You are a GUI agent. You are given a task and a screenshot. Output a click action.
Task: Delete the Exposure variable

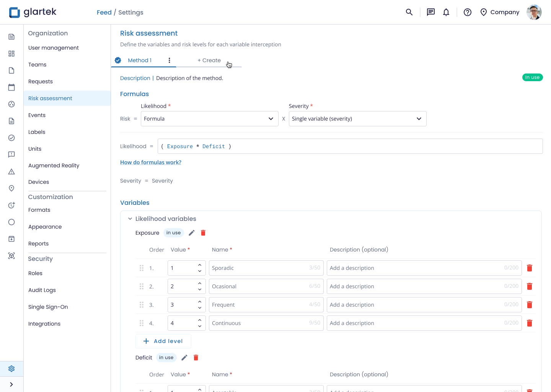tap(203, 233)
